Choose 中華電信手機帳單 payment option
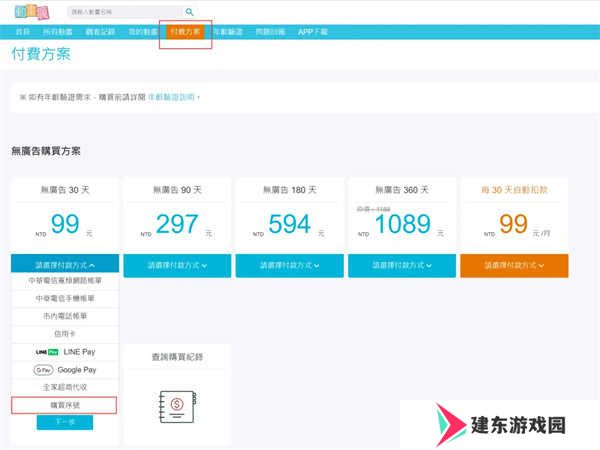600x450 pixels. [65, 298]
